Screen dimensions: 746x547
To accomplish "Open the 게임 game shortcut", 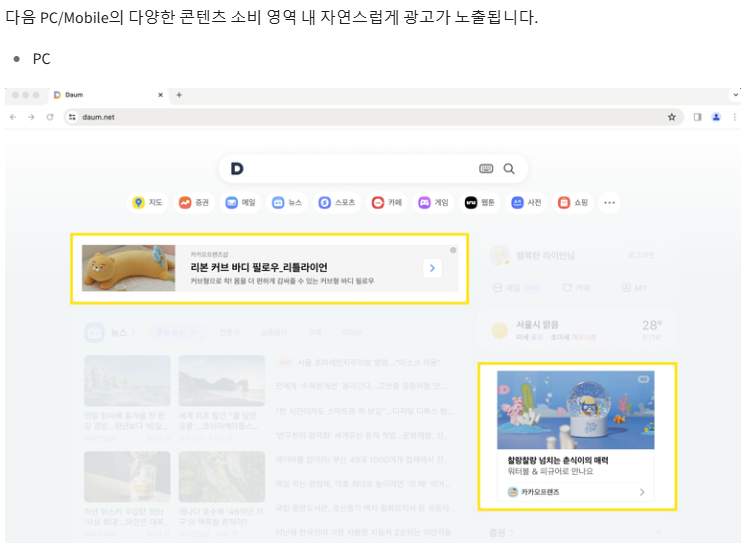I will coord(433,203).
